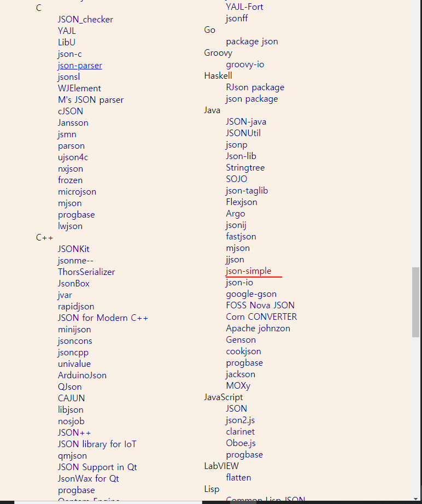The height and width of the screenshot is (504, 422).
Task: Click the vertical scrollbar thumb
Action: point(415,302)
